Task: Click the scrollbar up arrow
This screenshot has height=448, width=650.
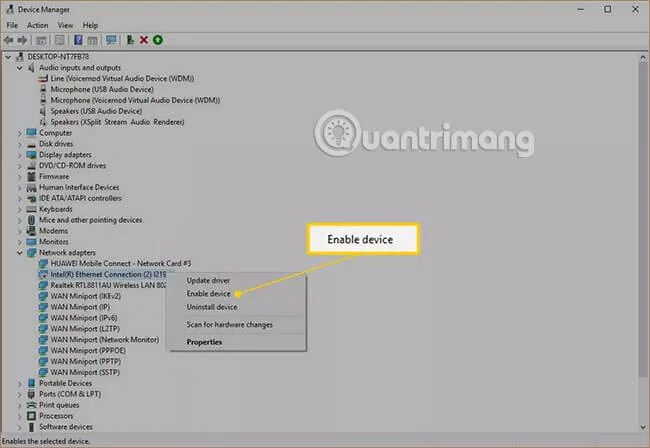Action: 643,57
